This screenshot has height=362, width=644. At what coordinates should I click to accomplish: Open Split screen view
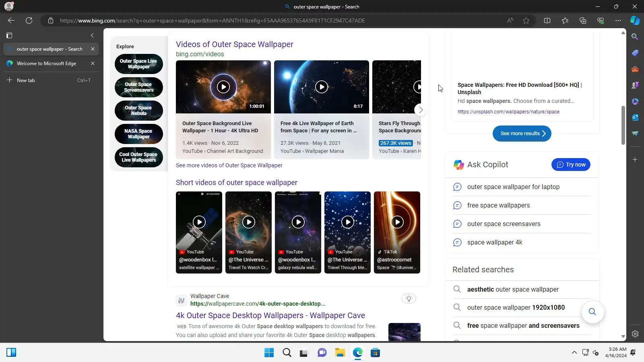pos(547,21)
